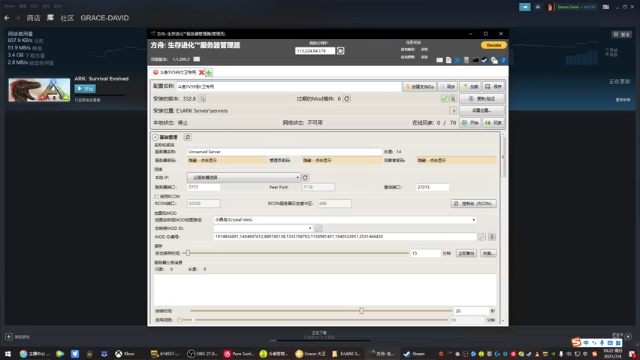Reveal the hidden server password field
Viewport: 640px width, 360px height.
click(227, 160)
